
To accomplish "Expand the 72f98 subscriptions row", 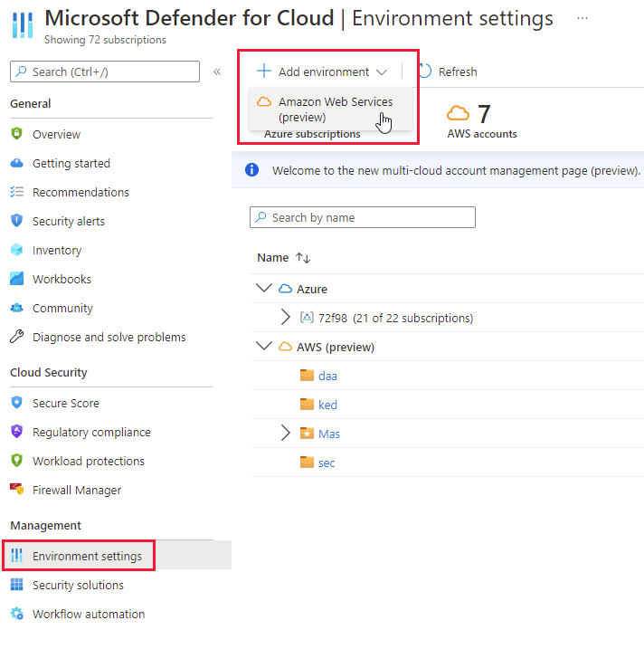I will pyautogui.click(x=286, y=317).
